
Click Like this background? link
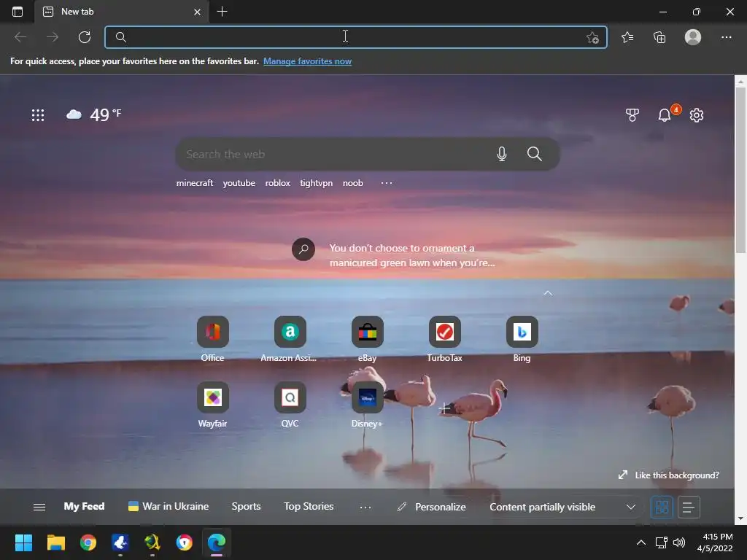tap(668, 475)
